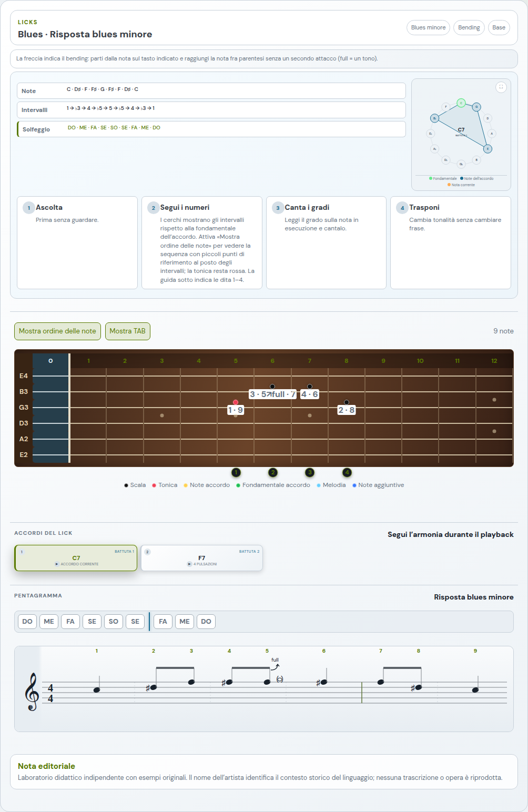Click Segui l'armonia durante il playback text
This screenshot has height=812, width=528.
click(x=451, y=534)
